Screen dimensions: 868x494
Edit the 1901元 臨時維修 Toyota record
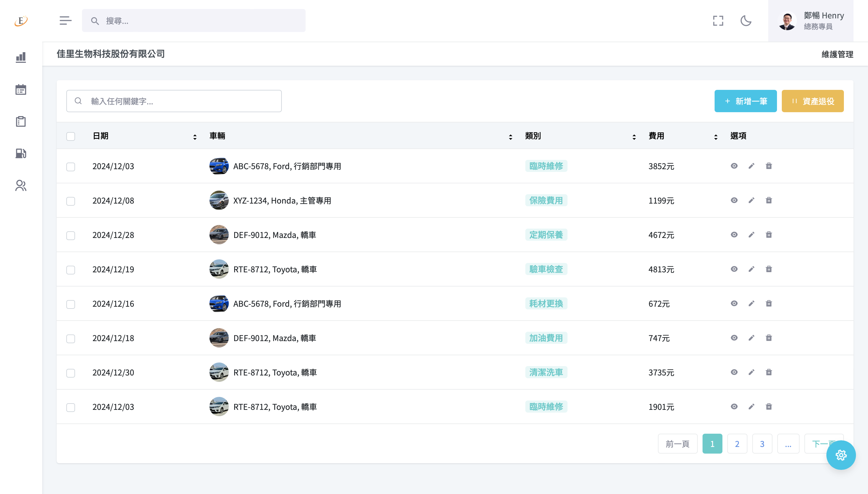click(751, 407)
